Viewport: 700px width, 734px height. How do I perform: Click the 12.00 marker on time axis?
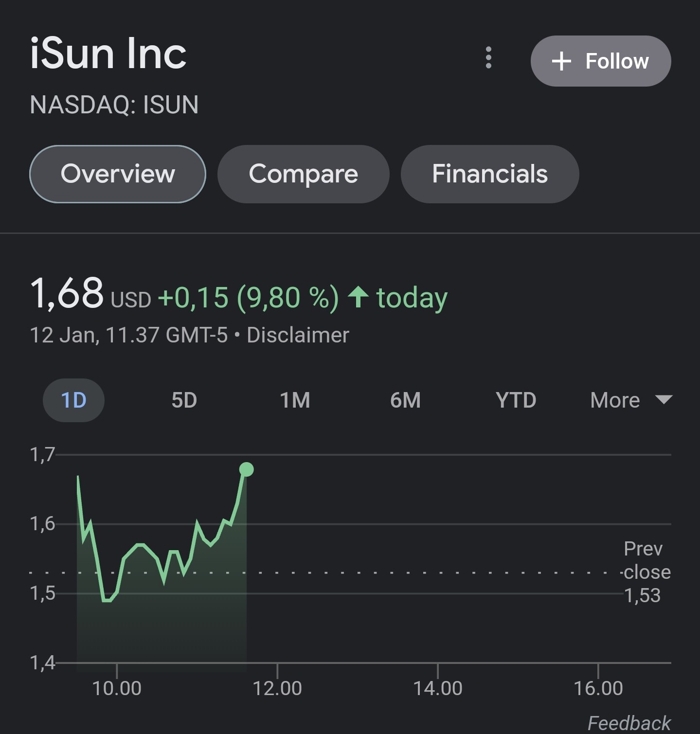[277, 688]
